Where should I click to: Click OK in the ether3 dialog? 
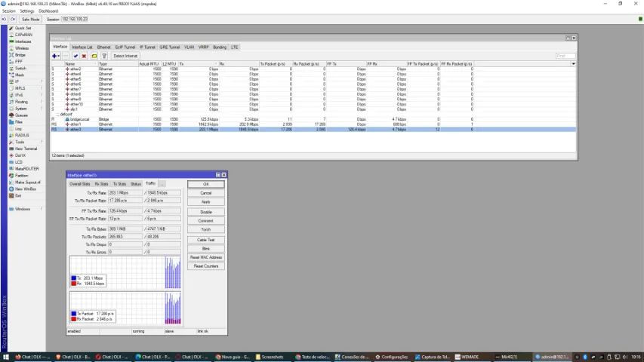coord(206,184)
